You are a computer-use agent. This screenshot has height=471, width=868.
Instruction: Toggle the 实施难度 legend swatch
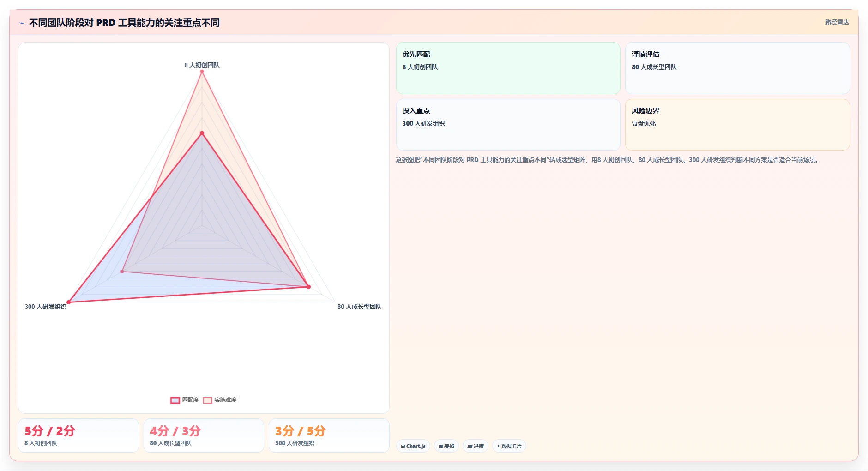(207, 400)
